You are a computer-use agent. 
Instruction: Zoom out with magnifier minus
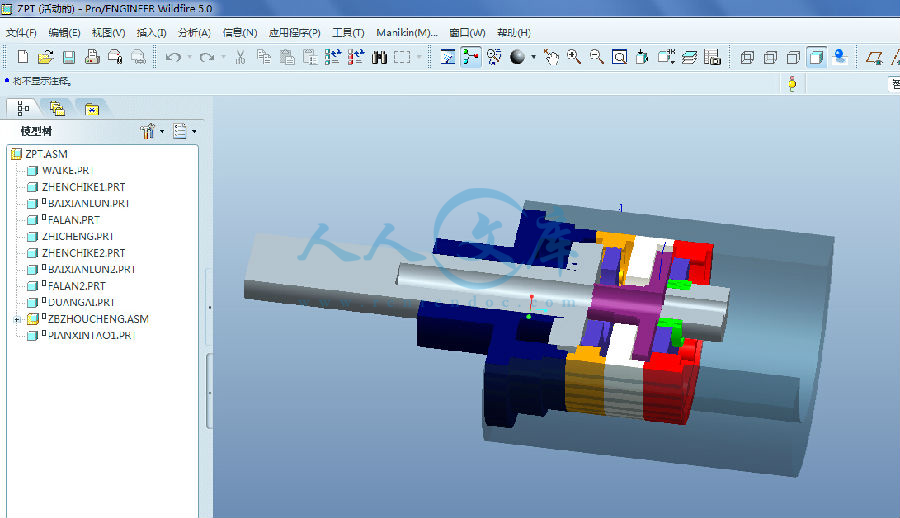(x=597, y=57)
